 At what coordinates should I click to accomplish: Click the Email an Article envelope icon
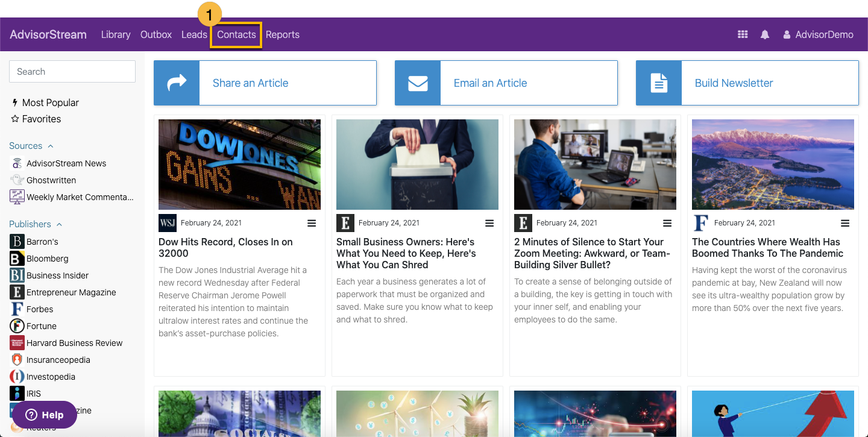coord(418,83)
